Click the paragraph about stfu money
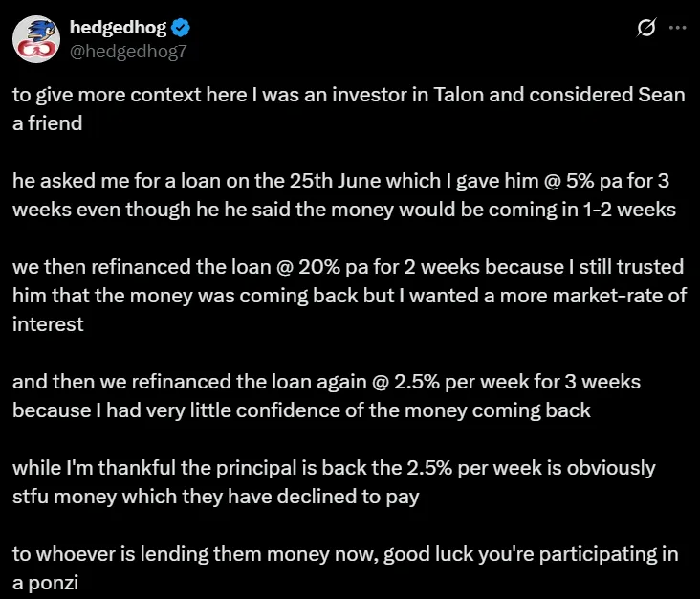Image resolution: width=700 pixels, height=599 pixels. tap(334, 482)
